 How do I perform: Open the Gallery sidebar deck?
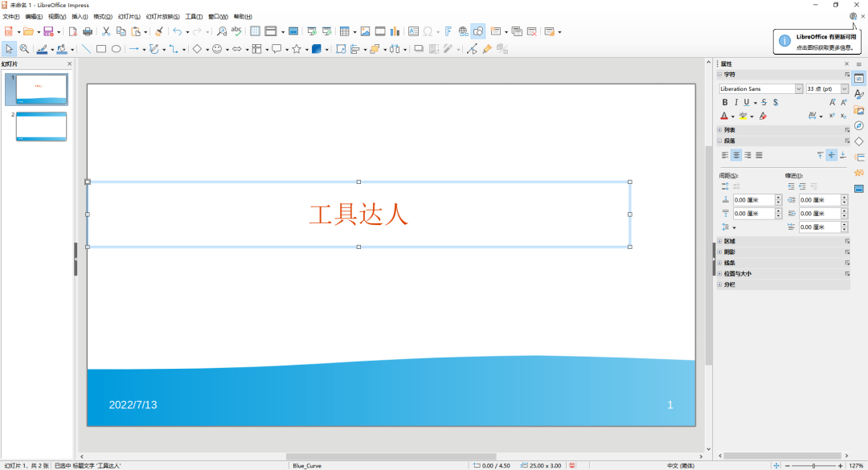point(858,110)
